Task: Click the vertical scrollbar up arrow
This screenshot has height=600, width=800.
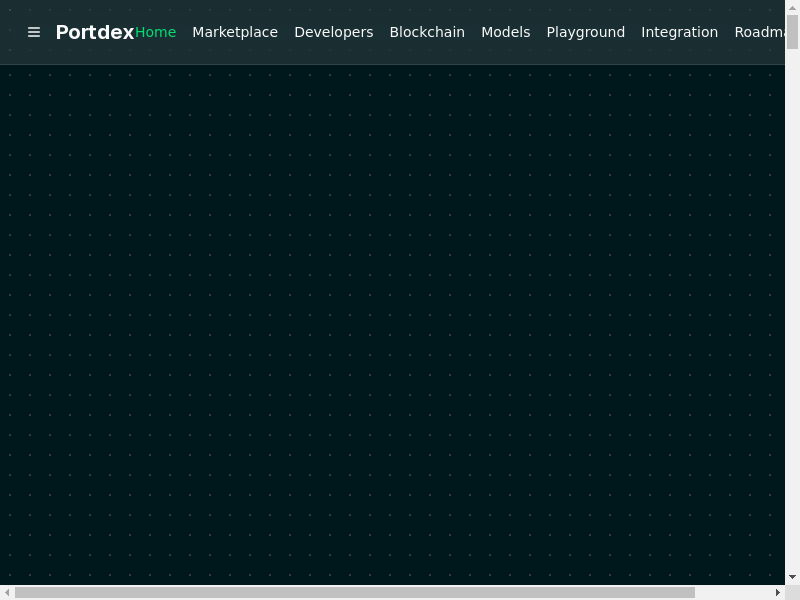Action: pos(792,7)
